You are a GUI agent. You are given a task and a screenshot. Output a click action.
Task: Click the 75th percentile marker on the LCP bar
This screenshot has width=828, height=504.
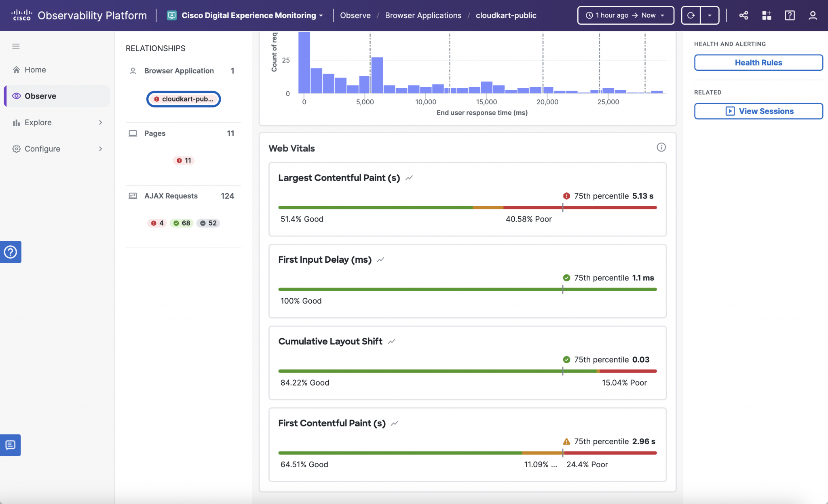pos(563,207)
